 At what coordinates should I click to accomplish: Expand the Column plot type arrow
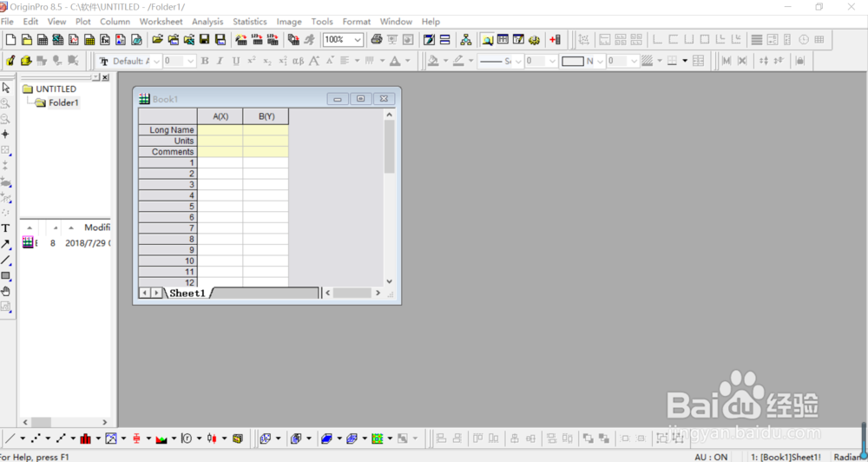pos(98,439)
